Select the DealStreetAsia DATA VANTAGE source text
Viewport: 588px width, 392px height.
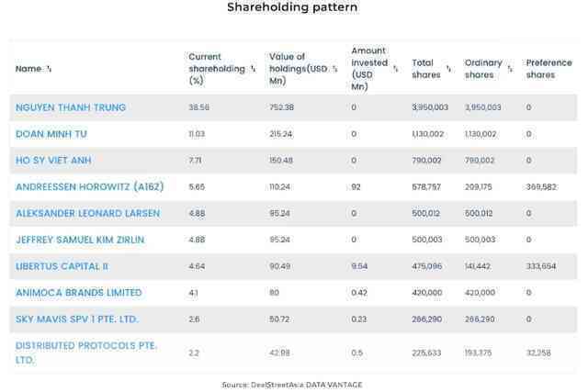point(292,385)
